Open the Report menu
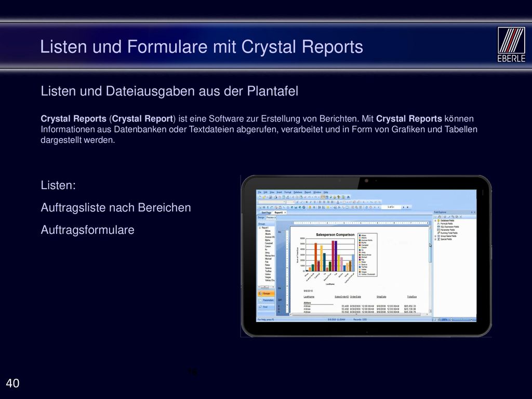The image size is (532, 399). pyautogui.click(x=308, y=192)
